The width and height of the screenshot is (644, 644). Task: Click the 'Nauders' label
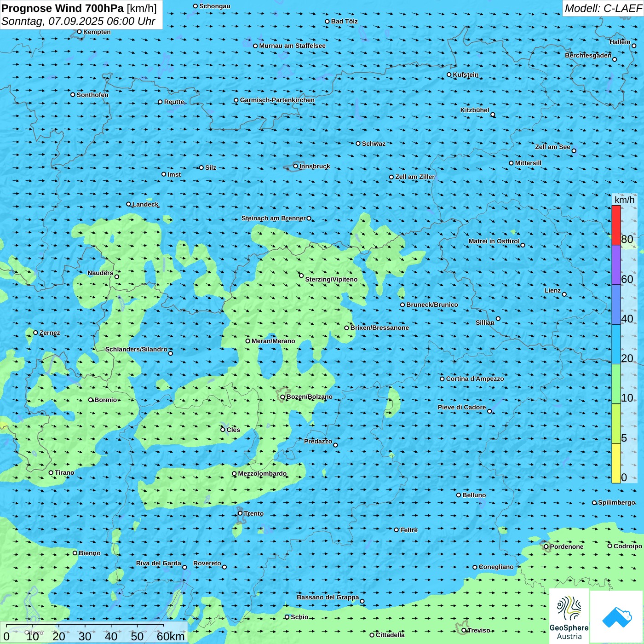(100, 273)
